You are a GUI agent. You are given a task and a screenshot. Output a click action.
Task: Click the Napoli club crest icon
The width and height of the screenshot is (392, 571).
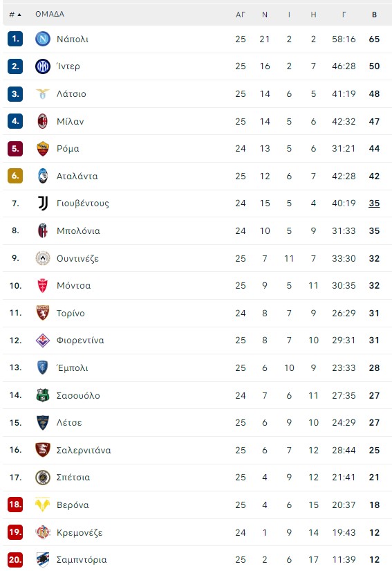click(x=43, y=39)
